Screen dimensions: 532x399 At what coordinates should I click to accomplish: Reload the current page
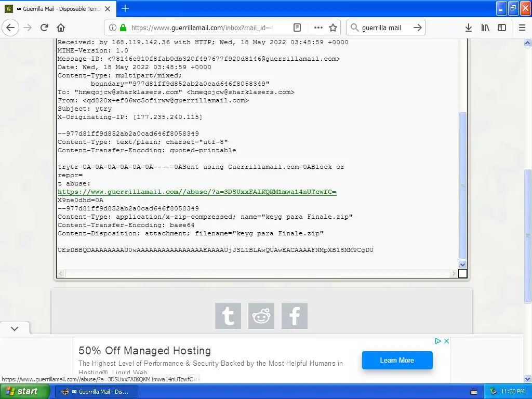pos(44,28)
